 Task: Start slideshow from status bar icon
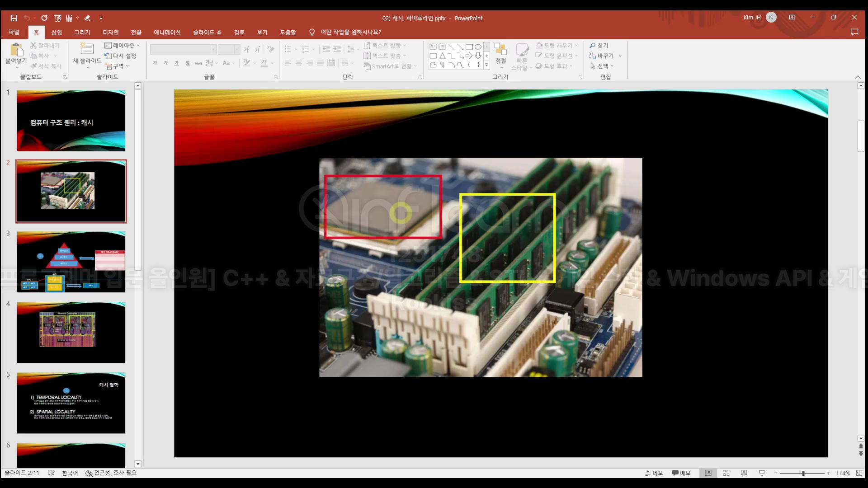[762, 473]
